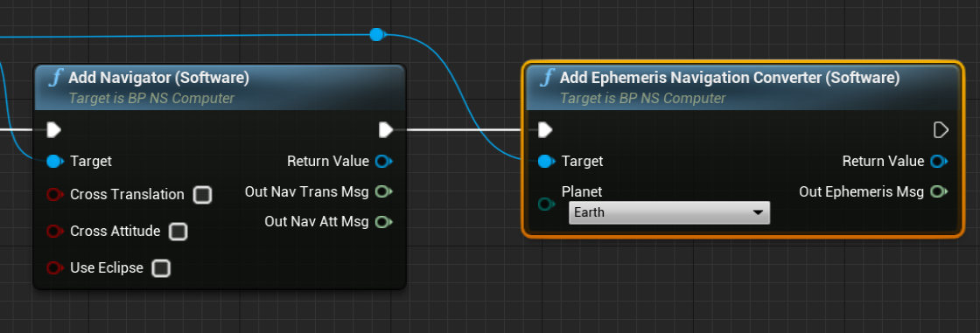Click the Planet label text
The height and width of the screenshot is (333, 980).
point(582,191)
